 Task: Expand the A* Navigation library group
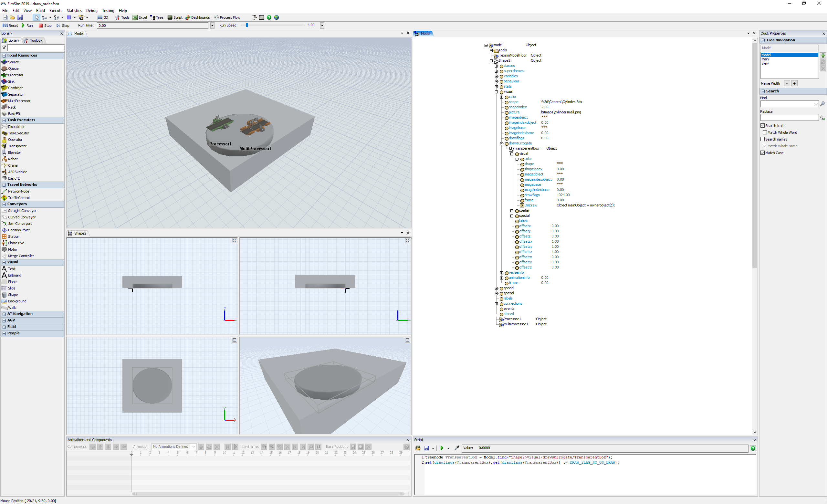click(4, 314)
